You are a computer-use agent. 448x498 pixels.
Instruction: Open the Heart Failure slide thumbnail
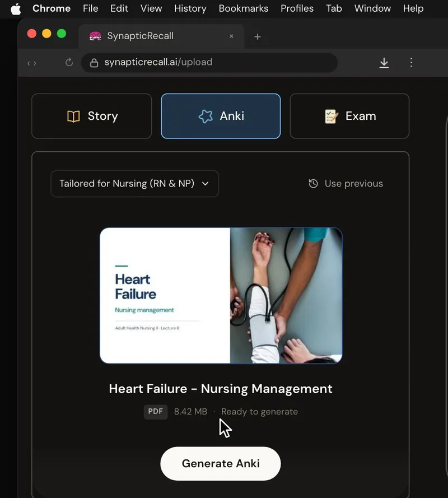(221, 295)
